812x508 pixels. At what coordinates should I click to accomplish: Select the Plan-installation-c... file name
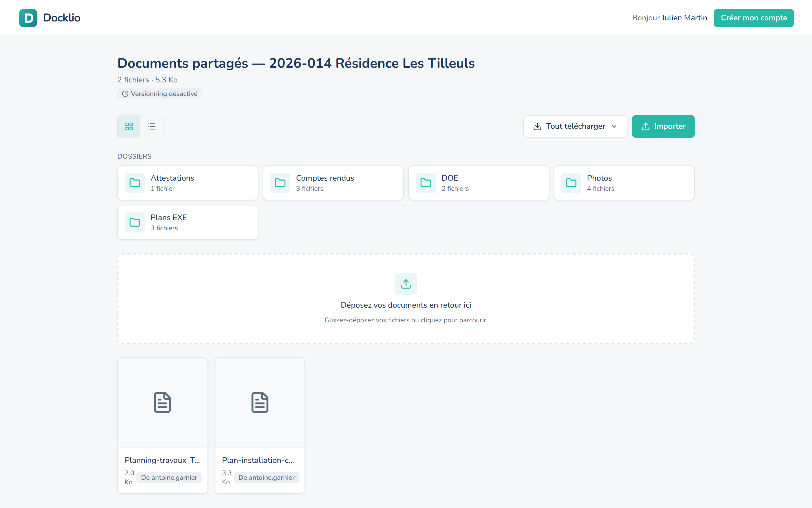[258, 460]
